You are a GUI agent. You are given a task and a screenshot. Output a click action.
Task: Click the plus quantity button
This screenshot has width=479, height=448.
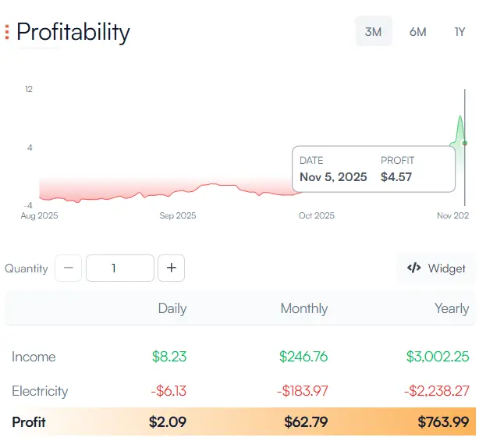[171, 268]
